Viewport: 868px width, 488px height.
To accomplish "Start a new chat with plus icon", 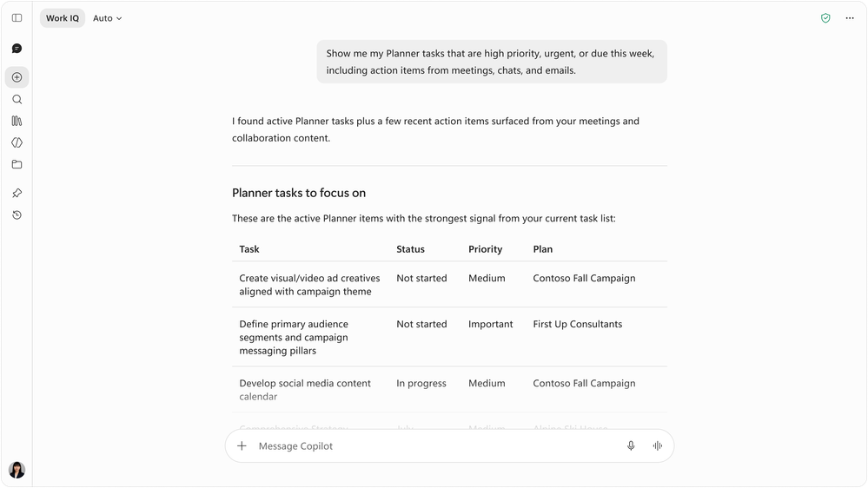I will (17, 77).
